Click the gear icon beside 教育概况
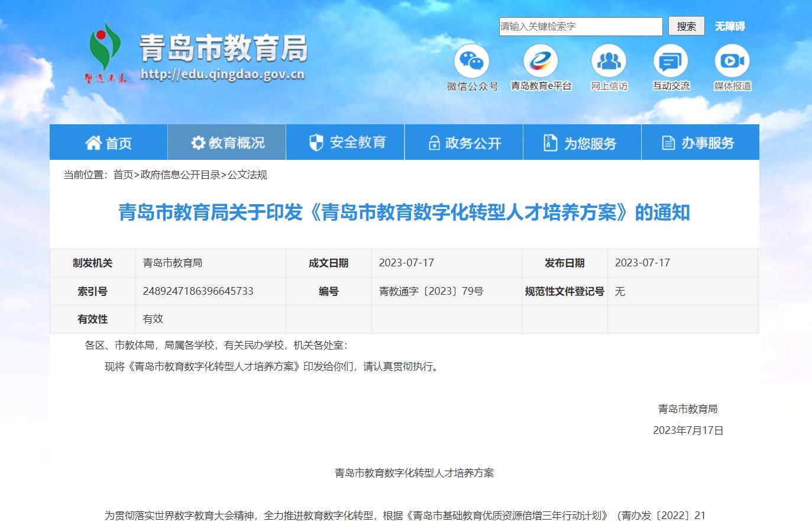Image resolution: width=812 pixels, height=525 pixels. click(198, 143)
